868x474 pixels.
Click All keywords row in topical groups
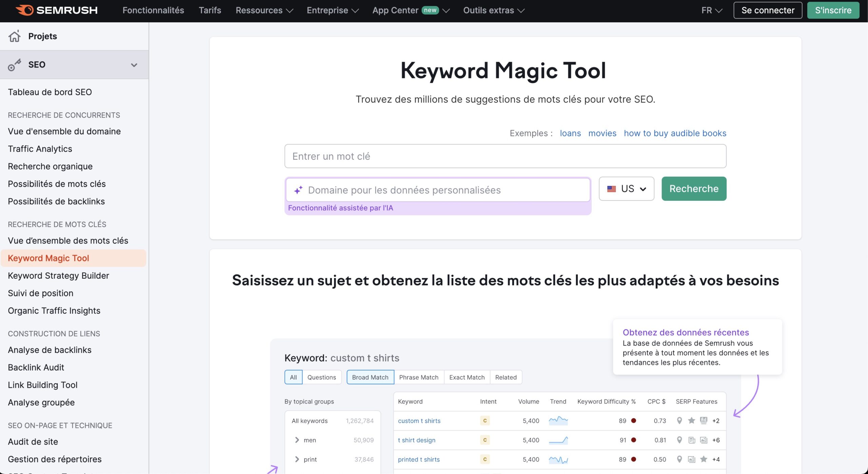pos(333,421)
